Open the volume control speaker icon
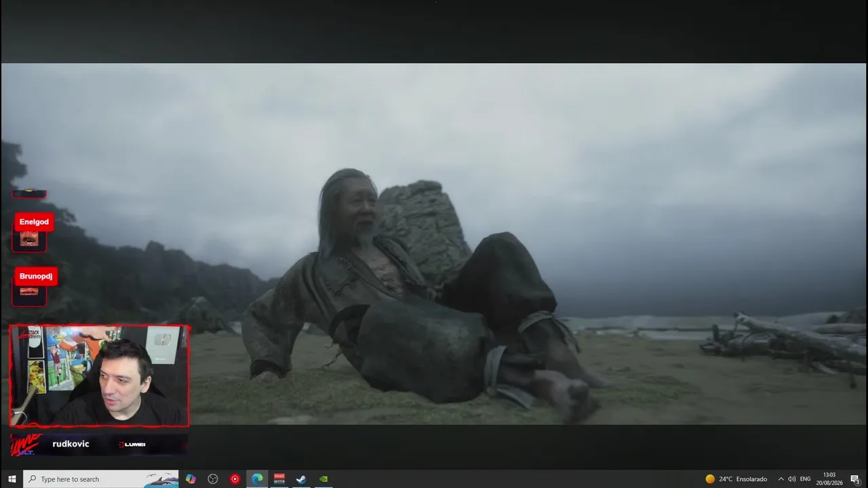This screenshot has width=868, height=488. 792,479
